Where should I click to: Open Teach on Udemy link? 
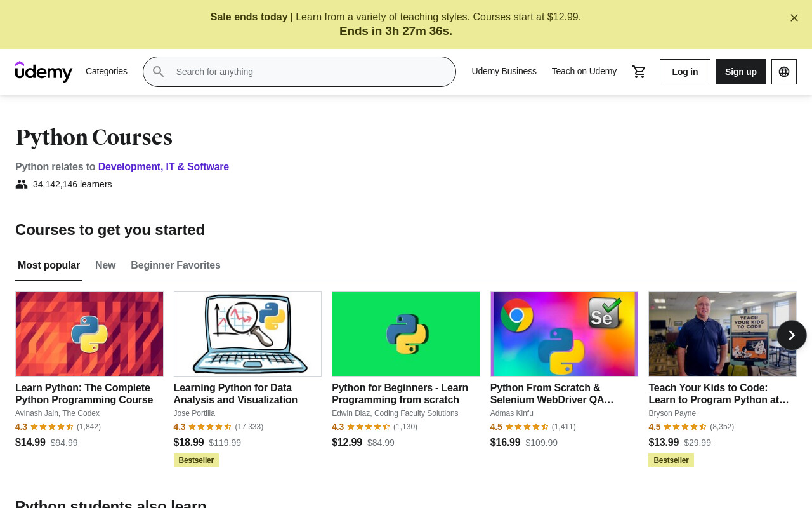[584, 71]
